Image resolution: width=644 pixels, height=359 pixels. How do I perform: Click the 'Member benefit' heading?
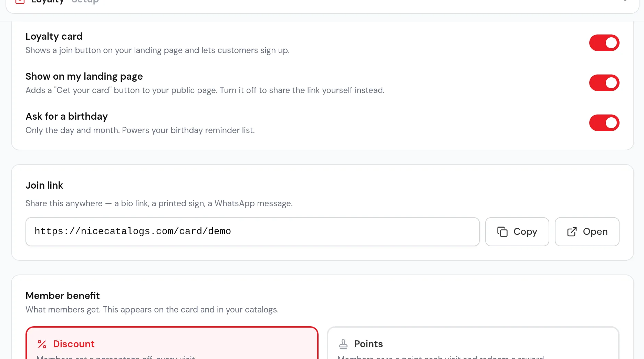coord(63,296)
